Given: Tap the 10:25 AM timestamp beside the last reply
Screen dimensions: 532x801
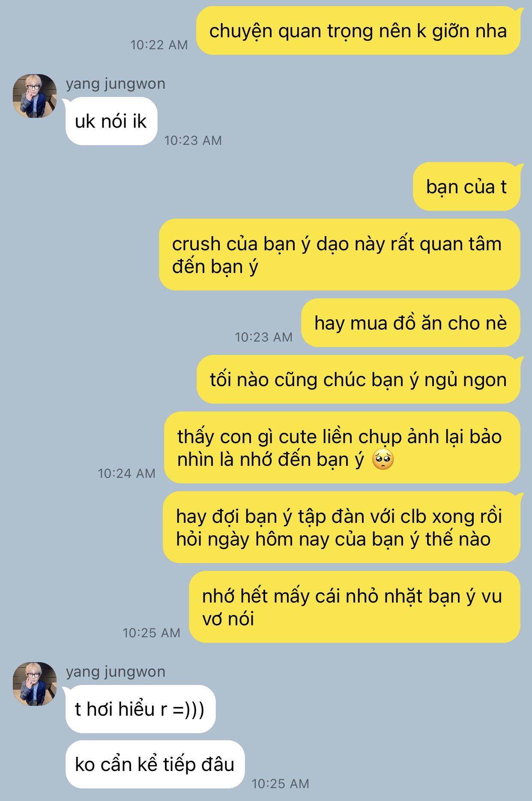Looking at the screenshot, I should click(280, 784).
